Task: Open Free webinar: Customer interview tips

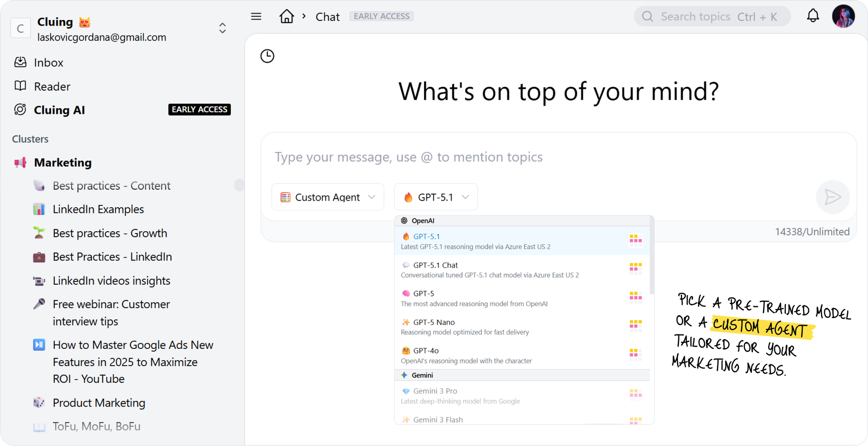Action: pos(111,312)
